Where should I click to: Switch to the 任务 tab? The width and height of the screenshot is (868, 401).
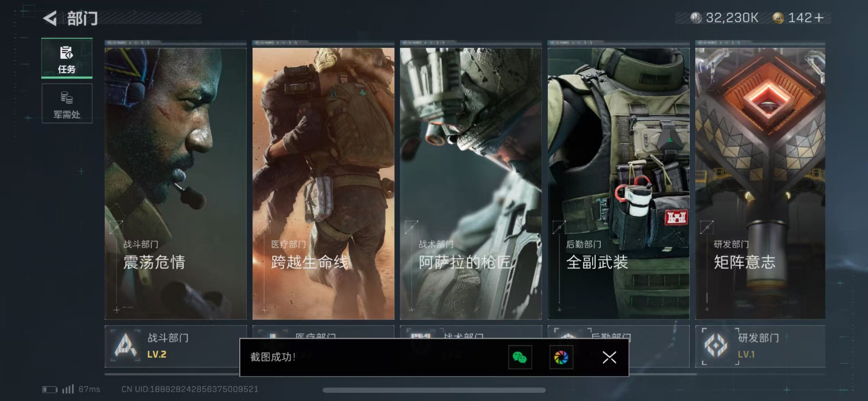pos(67,58)
